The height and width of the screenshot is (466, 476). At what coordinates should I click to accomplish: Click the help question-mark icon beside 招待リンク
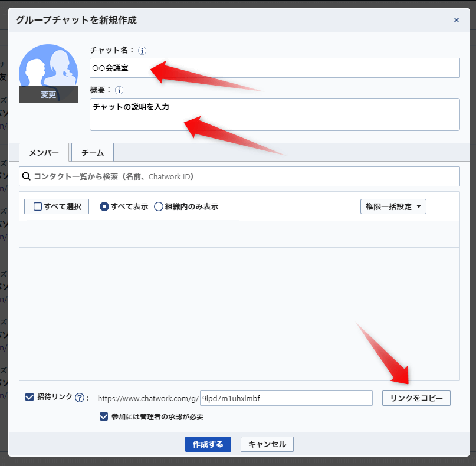[x=80, y=398]
